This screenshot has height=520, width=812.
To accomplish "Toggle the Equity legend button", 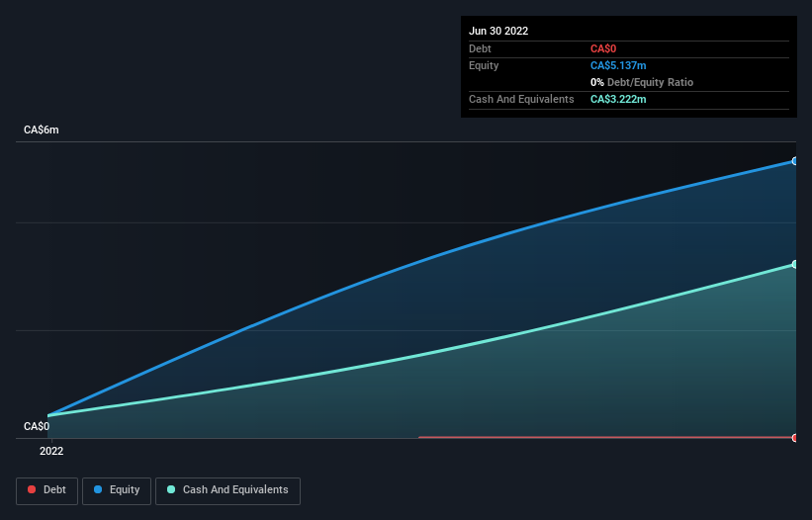I will pos(117,490).
